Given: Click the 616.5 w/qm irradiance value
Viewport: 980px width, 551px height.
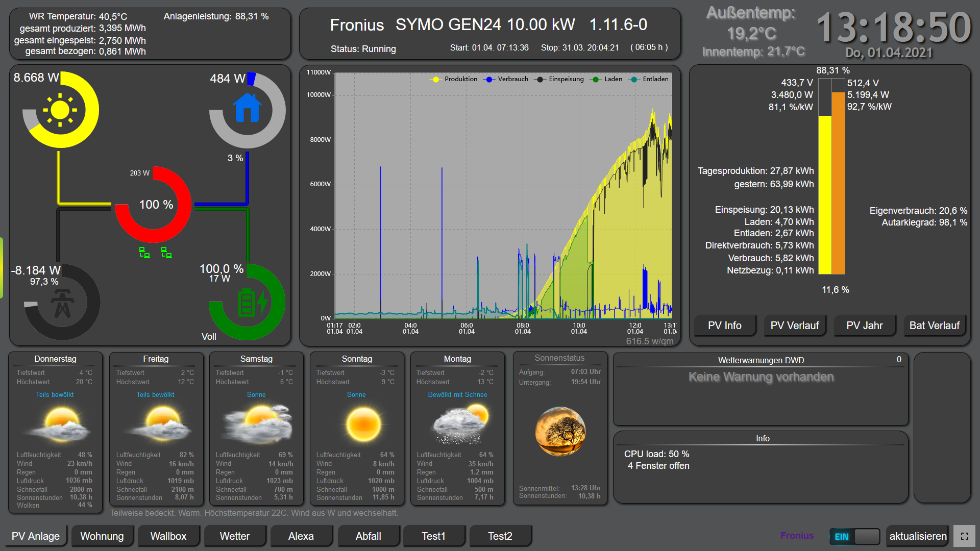Looking at the screenshot, I should pos(649,341).
